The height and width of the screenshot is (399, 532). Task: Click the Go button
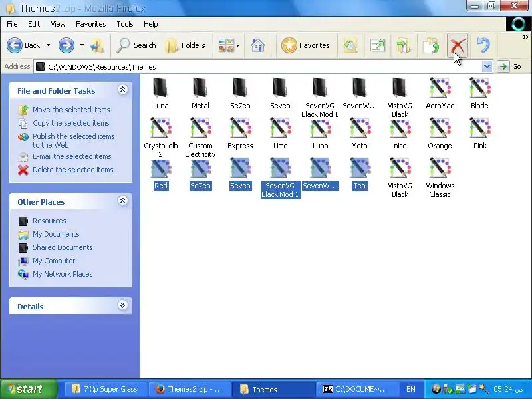[509, 66]
